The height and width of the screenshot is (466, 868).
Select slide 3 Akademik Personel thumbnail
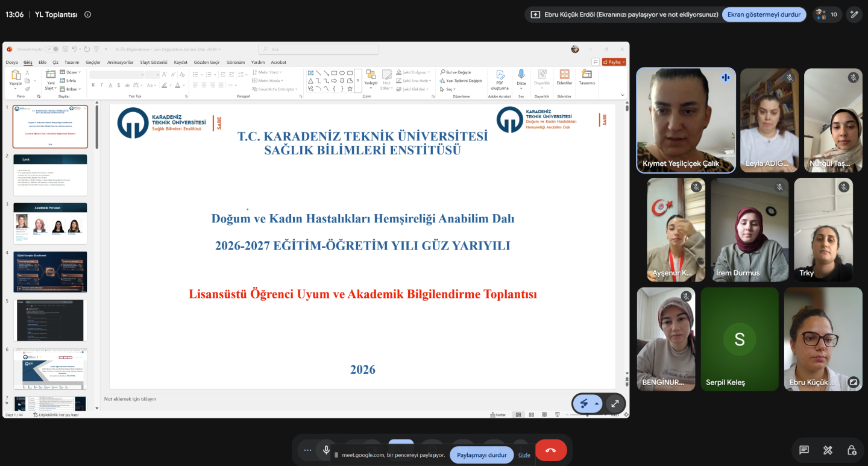click(x=50, y=224)
